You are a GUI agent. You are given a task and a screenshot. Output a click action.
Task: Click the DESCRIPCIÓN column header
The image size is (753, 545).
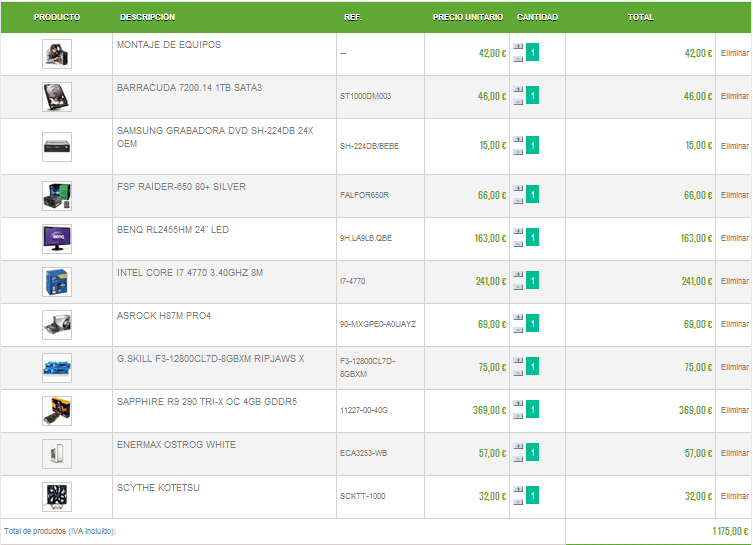tap(147, 17)
